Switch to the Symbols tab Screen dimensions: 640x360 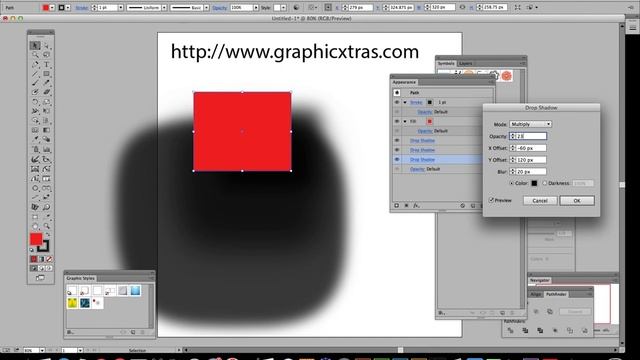[446, 64]
